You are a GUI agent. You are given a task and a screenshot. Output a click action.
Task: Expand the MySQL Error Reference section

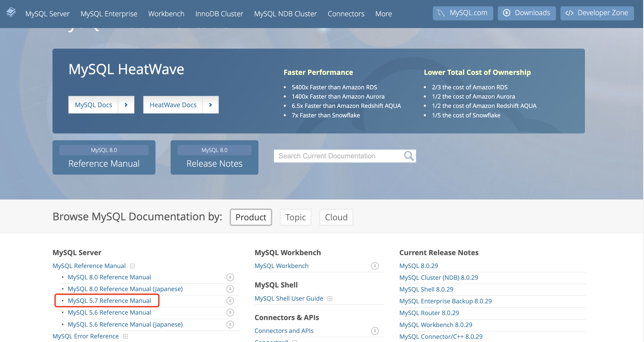pos(126,337)
